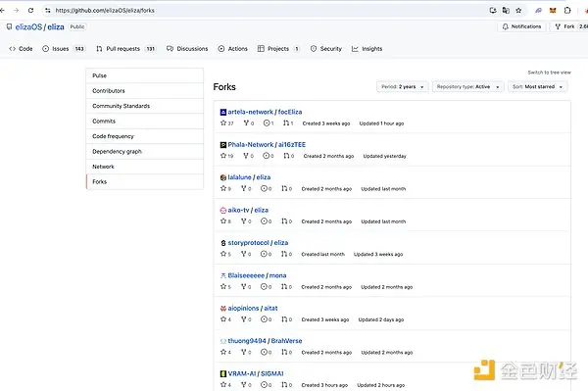Open the Issues tab
This screenshot has width=588, height=391.
point(64,49)
